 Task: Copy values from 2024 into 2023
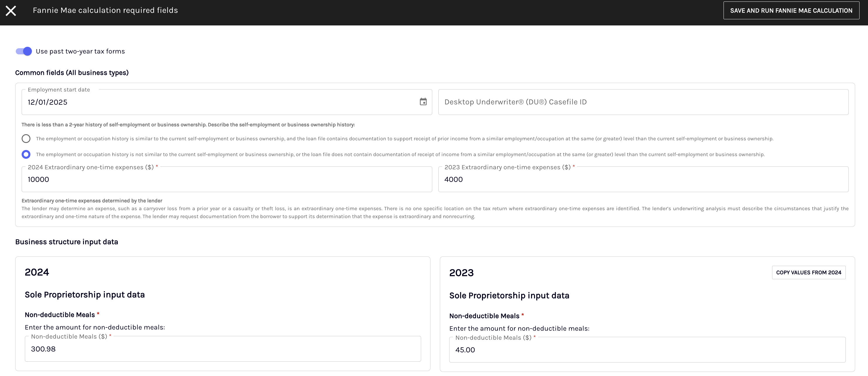point(808,272)
